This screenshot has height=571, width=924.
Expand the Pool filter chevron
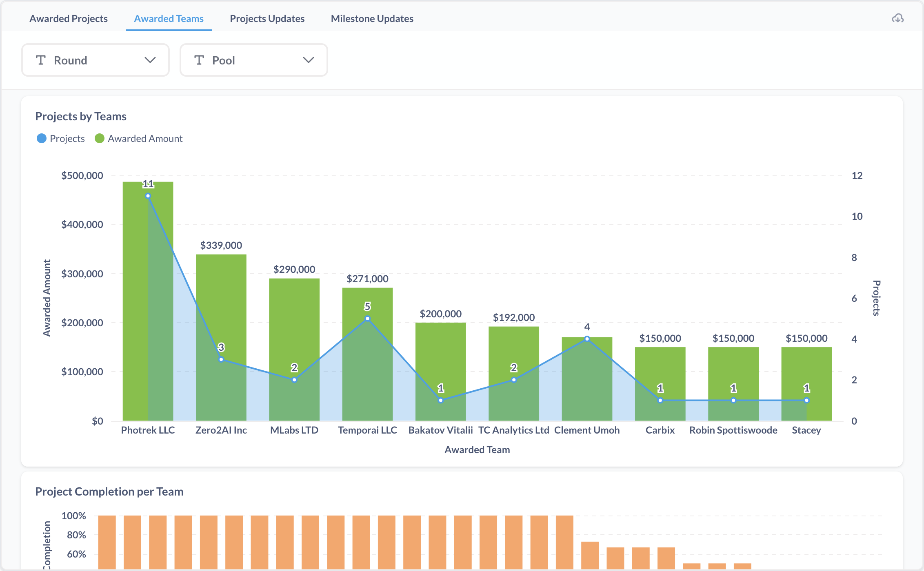309,60
